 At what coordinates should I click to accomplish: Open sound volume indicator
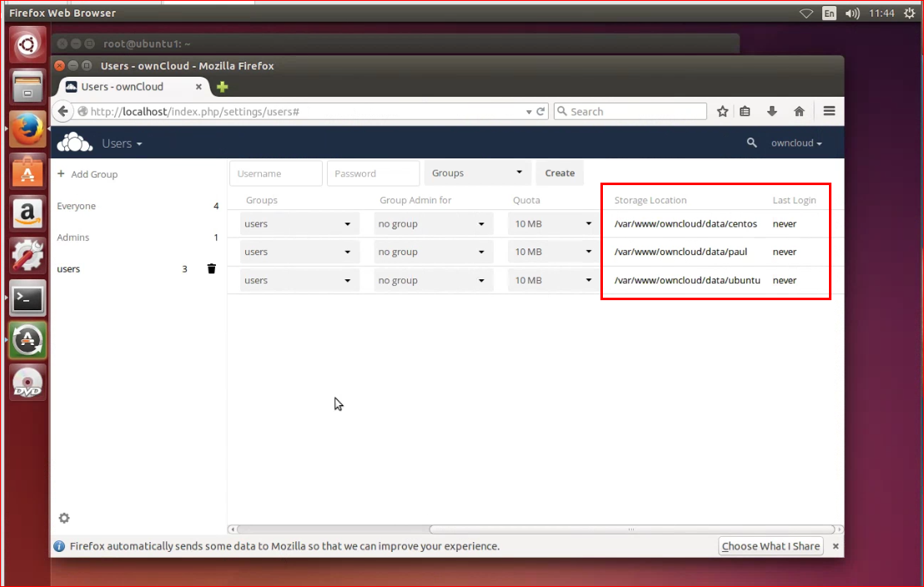pyautogui.click(x=852, y=13)
